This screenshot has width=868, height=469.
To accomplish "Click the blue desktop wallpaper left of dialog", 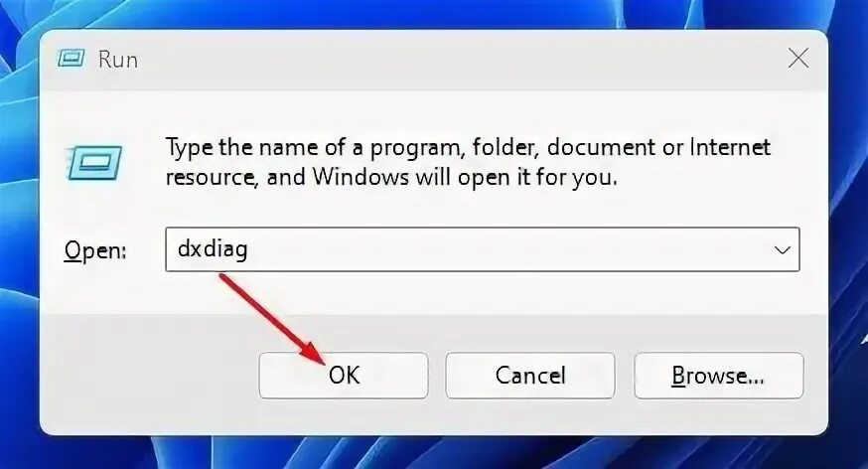I will coord(18,233).
